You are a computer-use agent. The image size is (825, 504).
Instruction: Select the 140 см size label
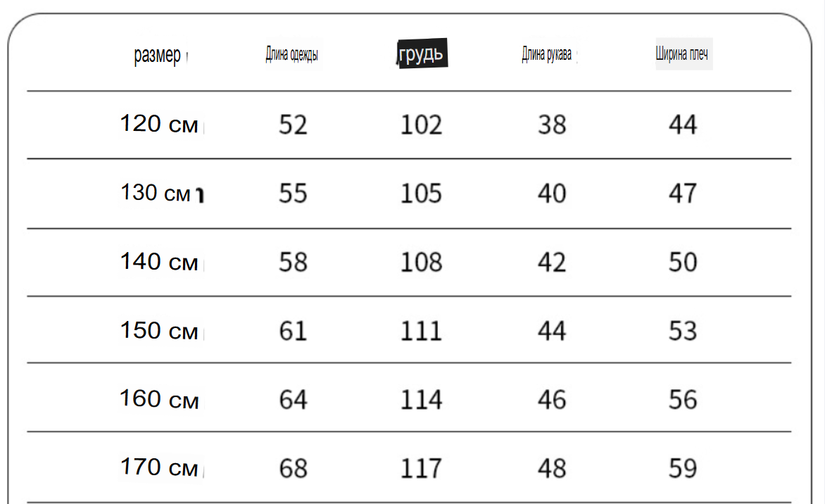(159, 261)
